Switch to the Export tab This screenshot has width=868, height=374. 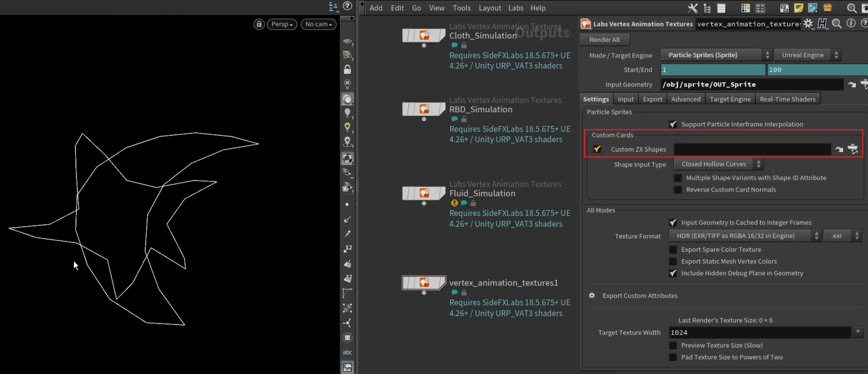[x=652, y=99]
